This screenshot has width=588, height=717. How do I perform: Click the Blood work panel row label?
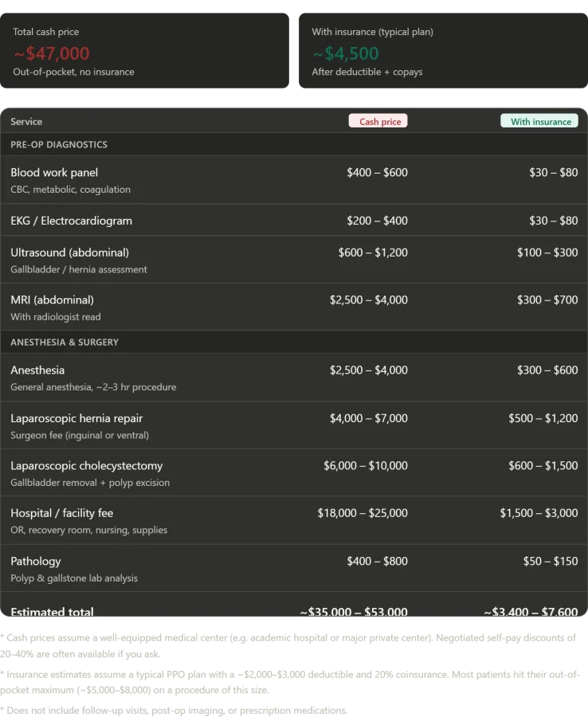[x=54, y=173]
